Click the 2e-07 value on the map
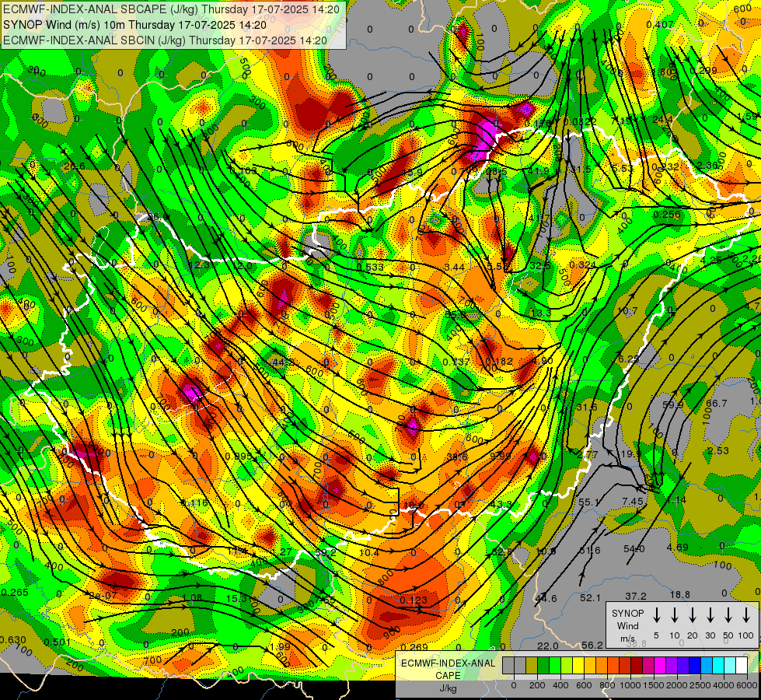Image resolution: width=761 pixels, height=700 pixels. 103,595
